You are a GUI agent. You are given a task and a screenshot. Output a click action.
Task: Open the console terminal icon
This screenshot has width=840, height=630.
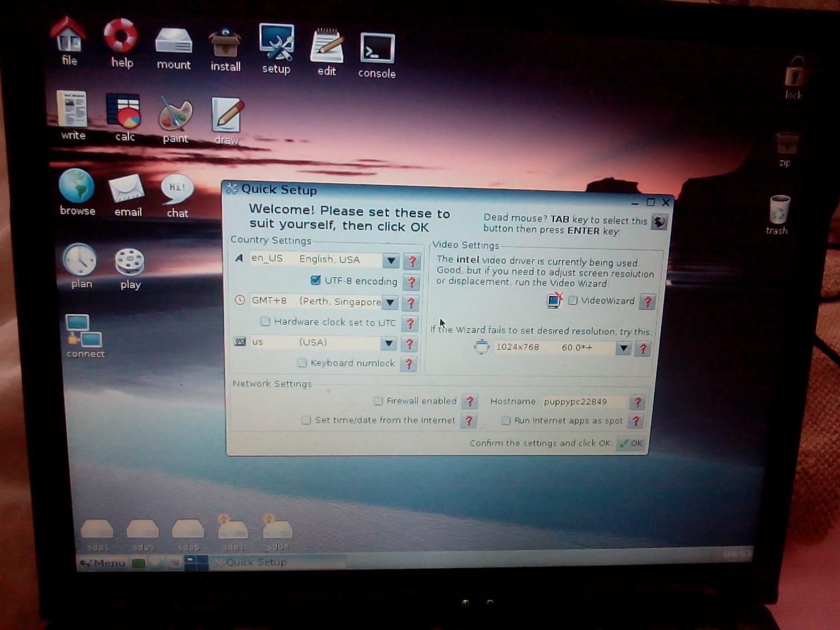(377, 55)
